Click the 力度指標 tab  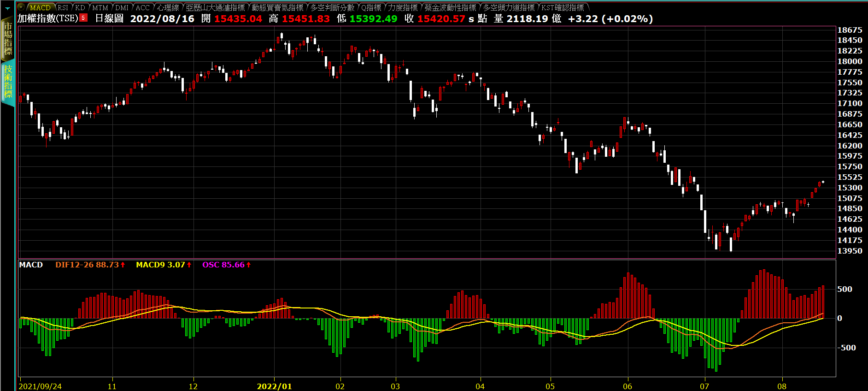click(403, 8)
